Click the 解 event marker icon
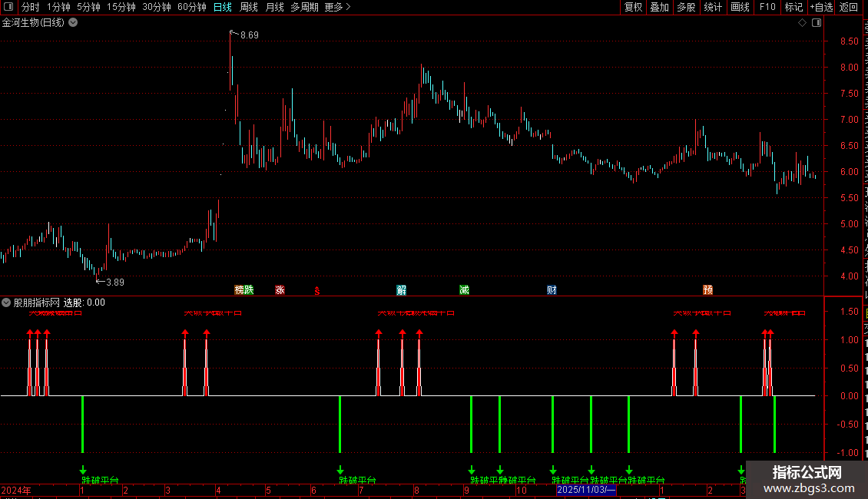Image resolution: width=868 pixels, height=499 pixels. [401, 290]
